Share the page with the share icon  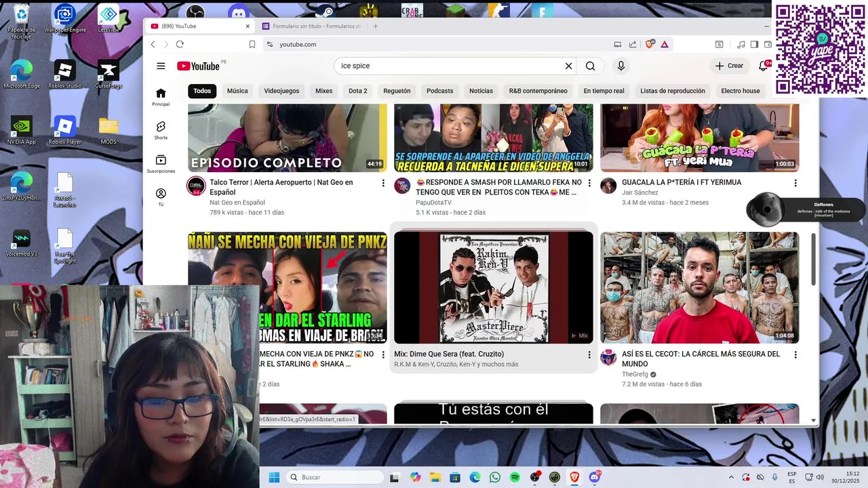(633, 44)
